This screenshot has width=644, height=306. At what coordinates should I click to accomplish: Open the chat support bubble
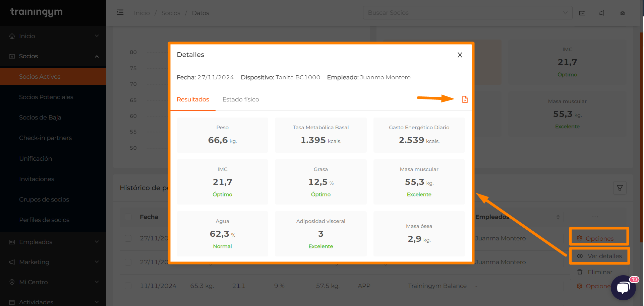[623, 287]
